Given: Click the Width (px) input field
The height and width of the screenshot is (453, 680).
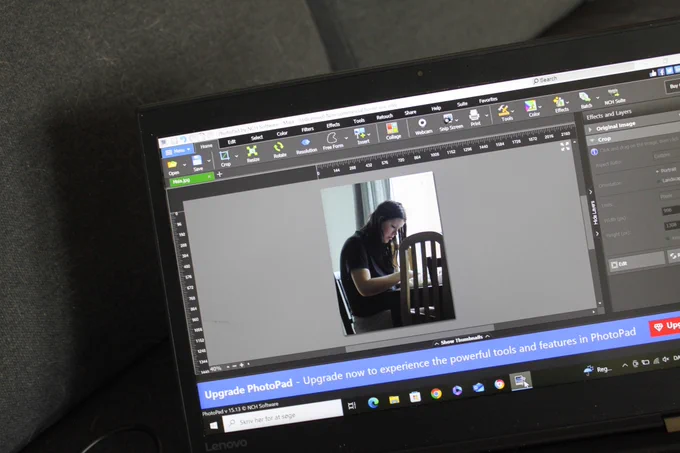Looking at the screenshot, I should tap(671, 210).
